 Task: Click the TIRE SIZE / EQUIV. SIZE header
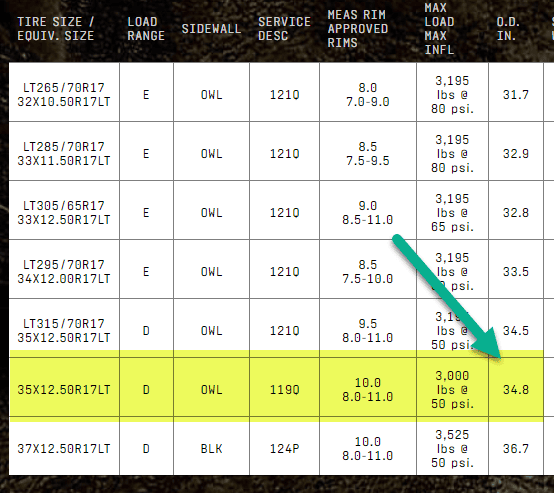coord(56,29)
